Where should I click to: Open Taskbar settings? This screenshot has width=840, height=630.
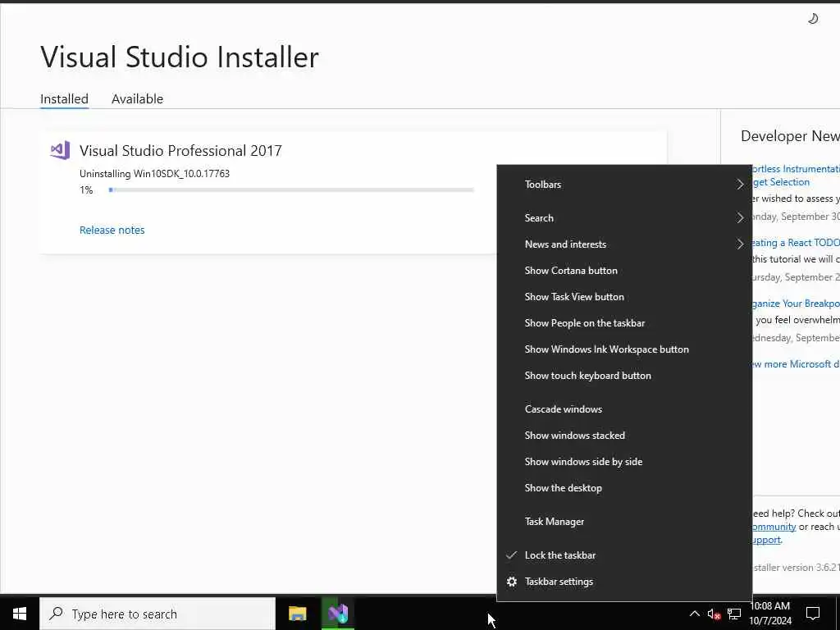pos(624,582)
